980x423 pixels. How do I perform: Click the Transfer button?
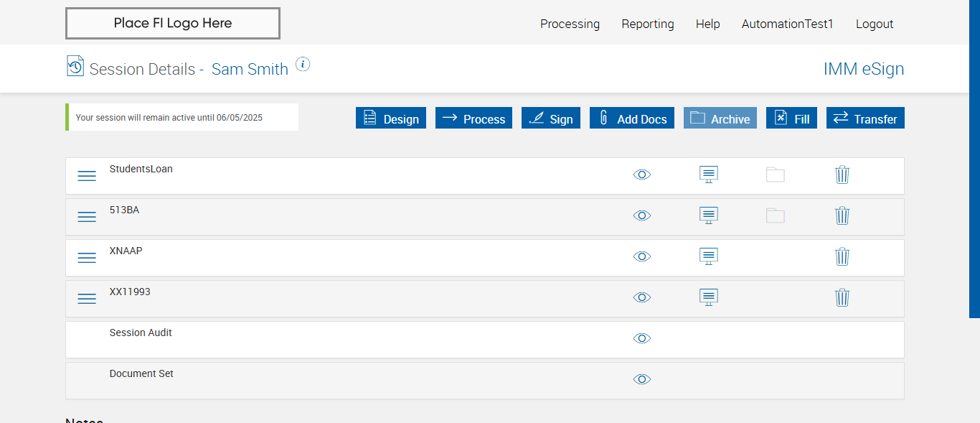tap(865, 118)
